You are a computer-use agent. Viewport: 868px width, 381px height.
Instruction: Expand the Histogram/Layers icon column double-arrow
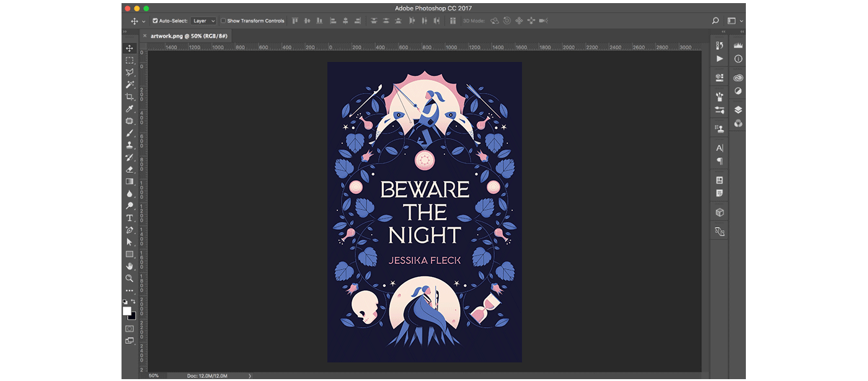[x=742, y=31]
